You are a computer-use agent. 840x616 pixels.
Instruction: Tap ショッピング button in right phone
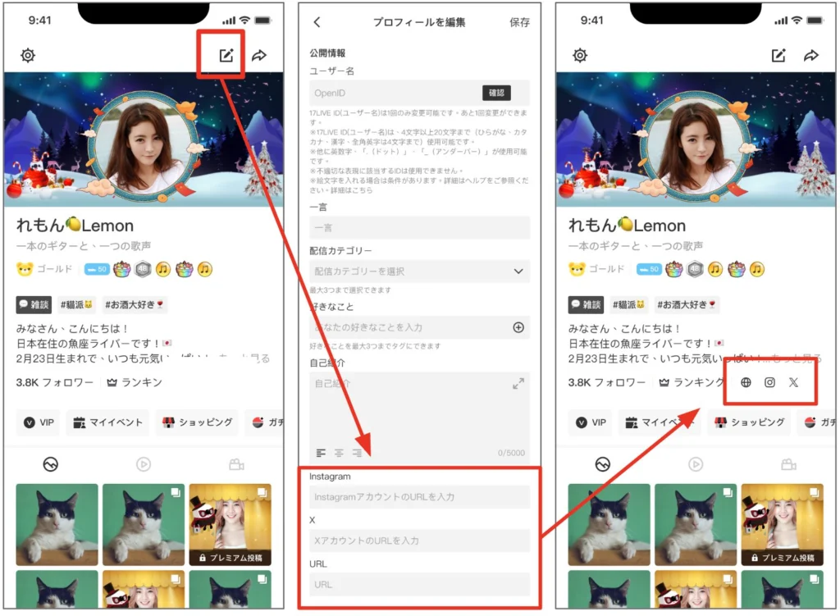(x=750, y=422)
